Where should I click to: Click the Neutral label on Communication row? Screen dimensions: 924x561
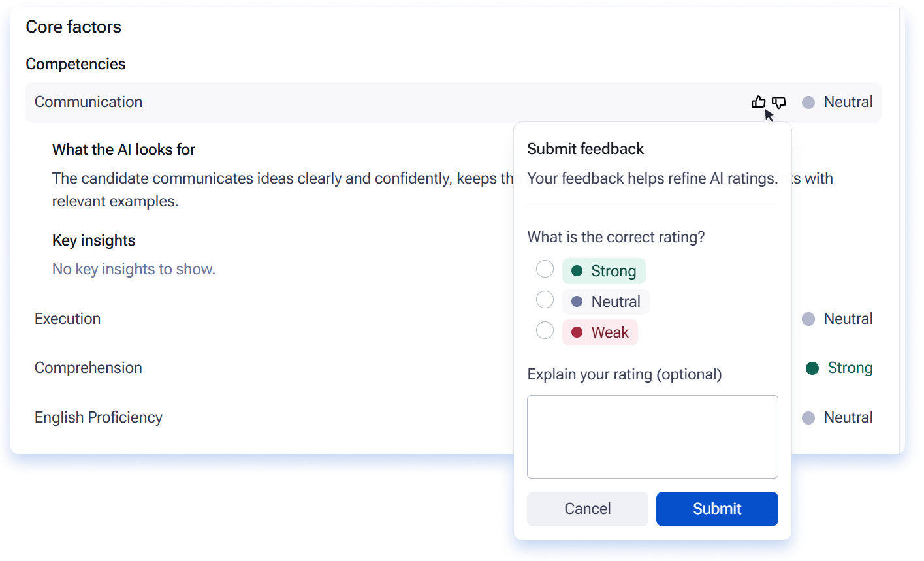pos(848,102)
